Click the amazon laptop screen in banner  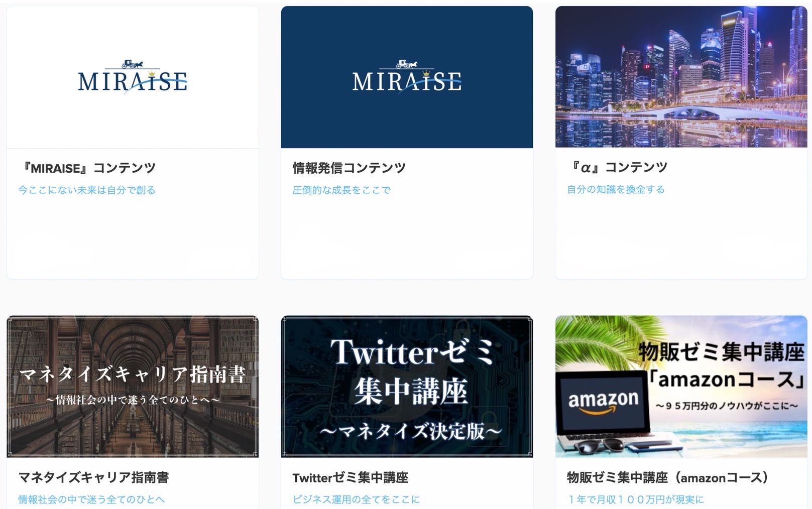[603, 403]
